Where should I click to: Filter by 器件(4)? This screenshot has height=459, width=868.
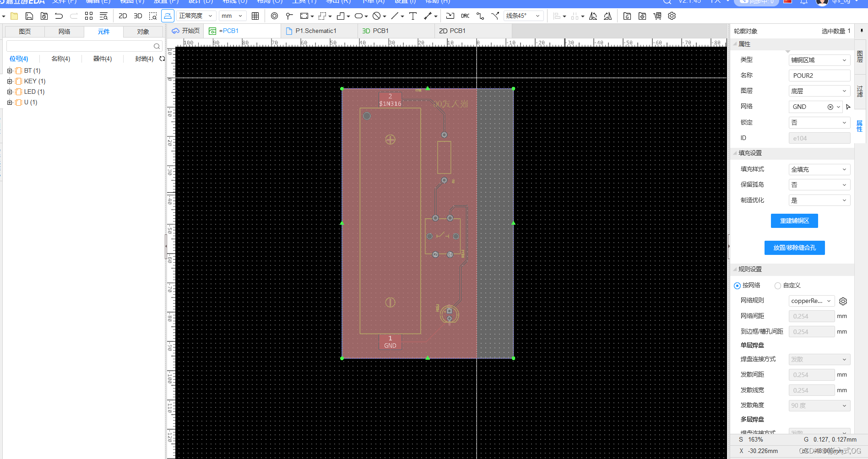tap(103, 59)
